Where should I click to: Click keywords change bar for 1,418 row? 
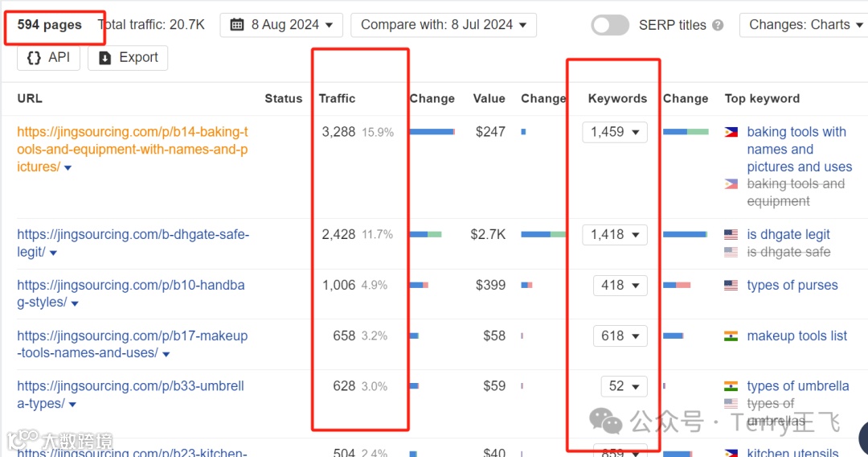point(686,234)
